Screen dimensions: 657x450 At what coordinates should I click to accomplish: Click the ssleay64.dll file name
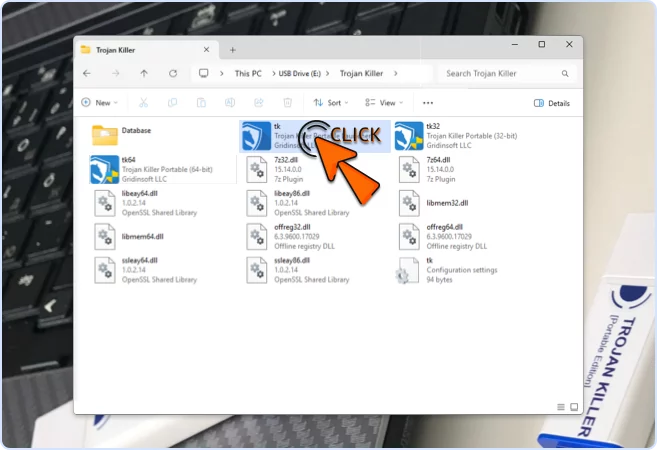(x=140, y=260)
